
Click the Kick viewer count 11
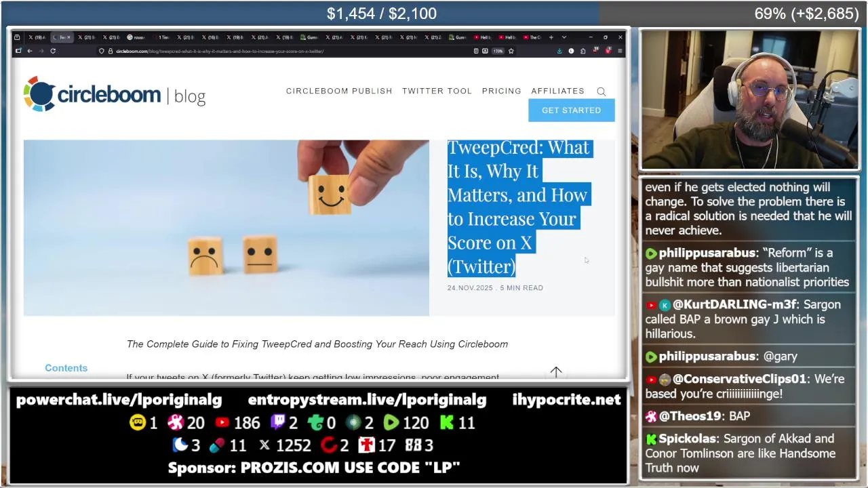(x=467, y=423)
